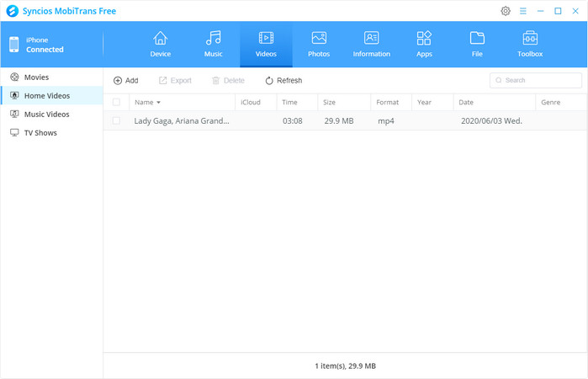Open settings gear icon
588x379 pixels.
(506, 11)
